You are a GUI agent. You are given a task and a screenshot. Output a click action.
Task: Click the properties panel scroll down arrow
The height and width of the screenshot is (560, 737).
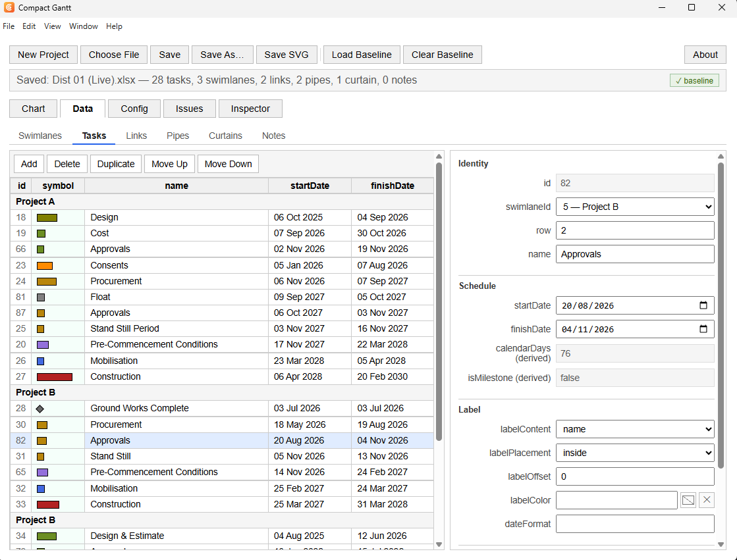click(721, 544)
